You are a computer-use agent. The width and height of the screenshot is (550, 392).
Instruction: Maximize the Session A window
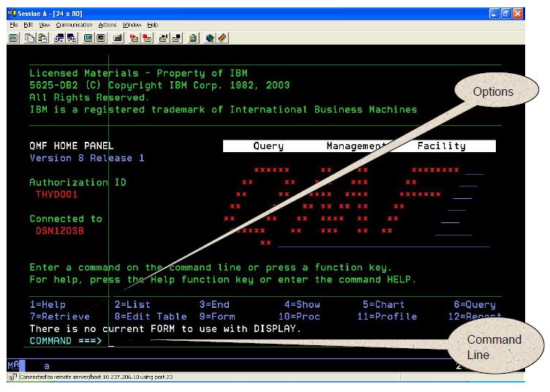[506, 14]
